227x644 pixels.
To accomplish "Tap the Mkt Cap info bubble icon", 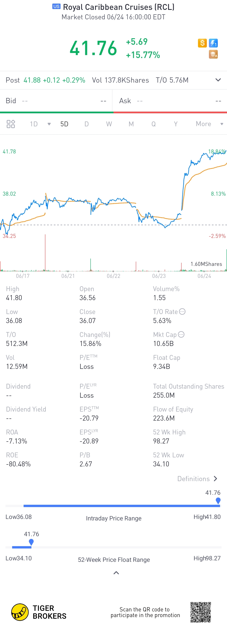I will pyautogui.click(x=181, y=334).
